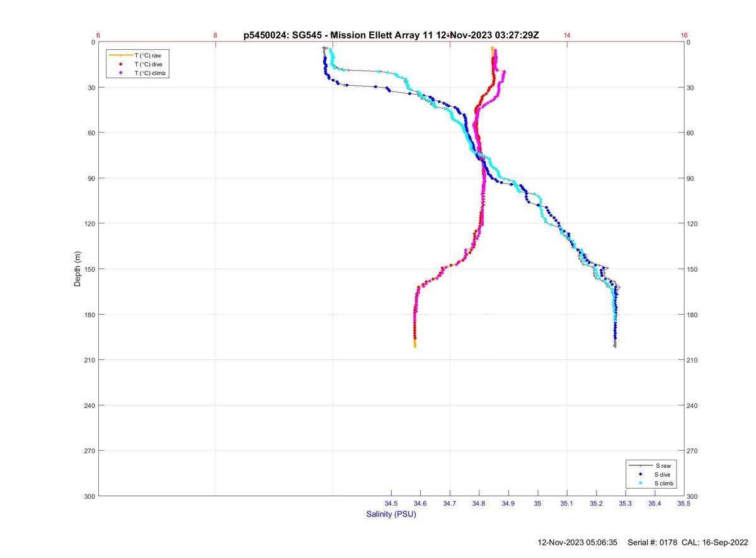Click right depth axis tick 30
The width and height of the screenshot is (756, 558).
click(x=691, y=88)
